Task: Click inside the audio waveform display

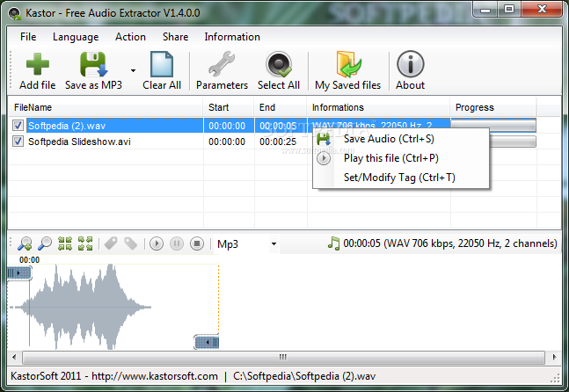Action: pos(113,307)
